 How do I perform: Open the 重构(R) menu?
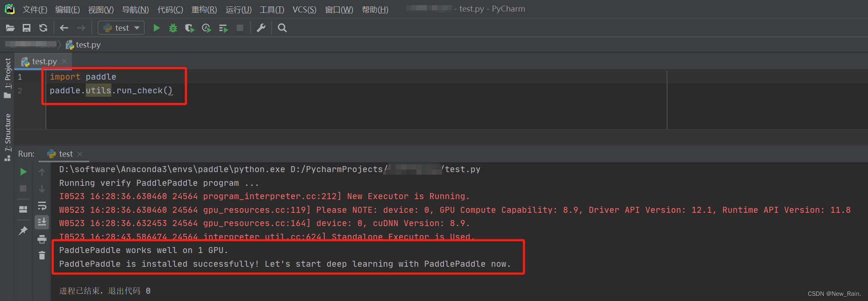pyautogui.click(x=204, y=9)
